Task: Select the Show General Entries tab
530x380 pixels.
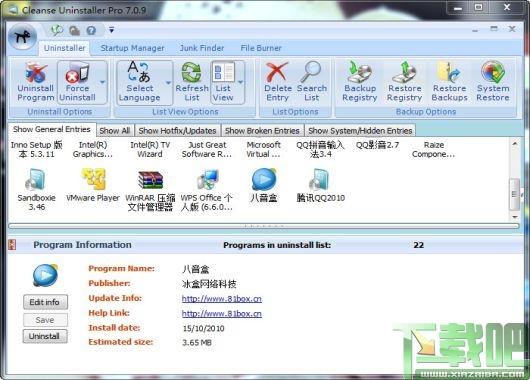Action: coord(52,129)
